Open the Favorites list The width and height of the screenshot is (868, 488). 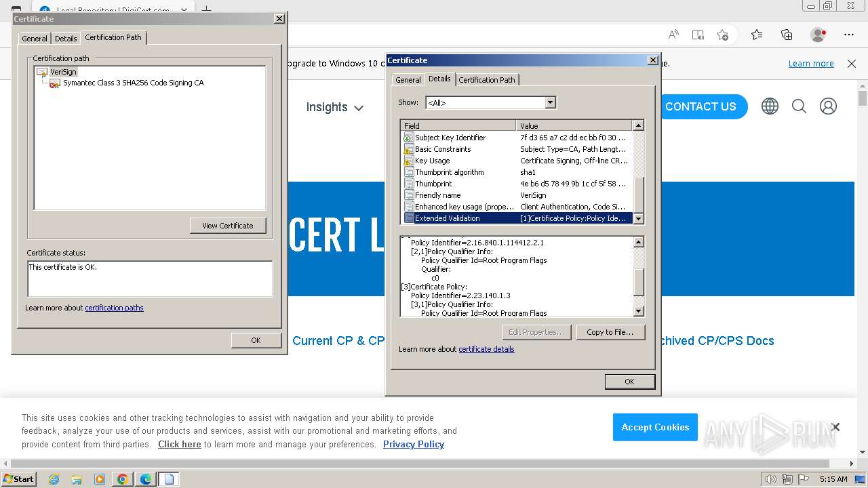(x=757, y=35)
